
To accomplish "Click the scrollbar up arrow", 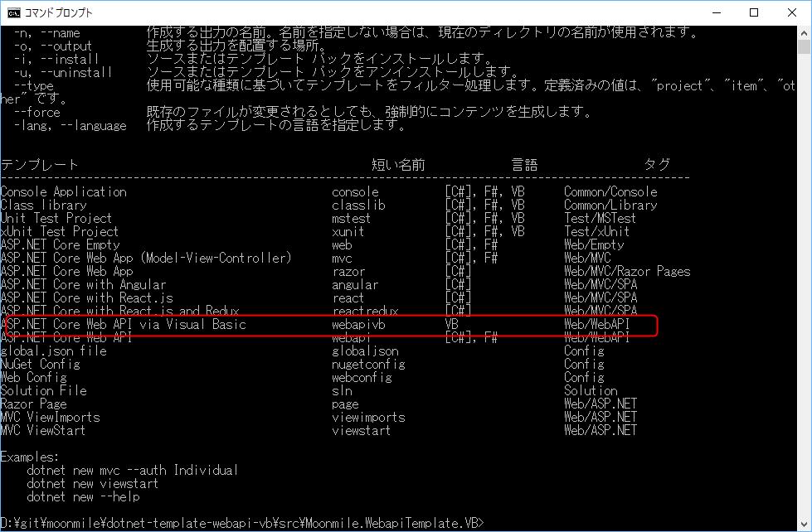I will [804, 32].
